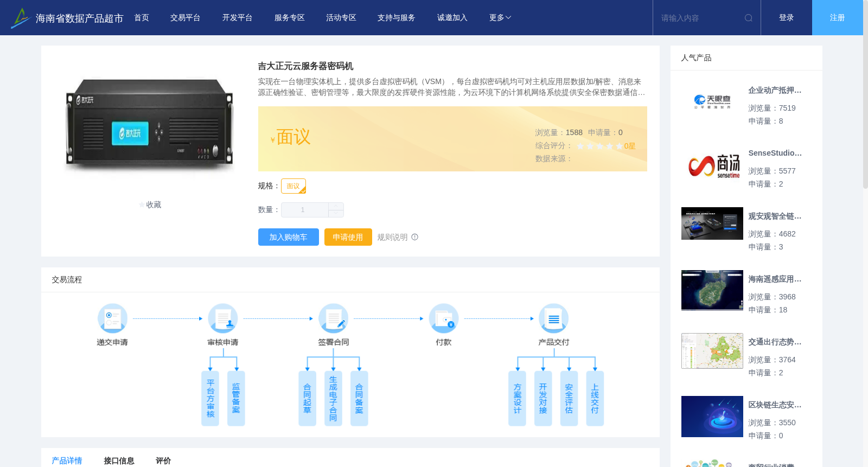The width and height of the screenshot is (868, 467).
Task: Click the 递交申请 step icon
Action: pyautogui.click(x=112, y=318)
